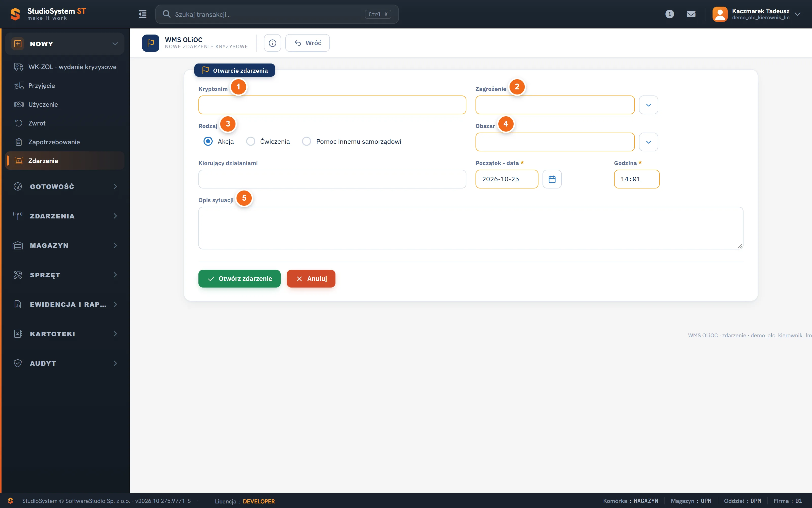The image size is (812, 508).
Task: Click the Zdarzenie siren icon
Action: [x=19, y=161]
